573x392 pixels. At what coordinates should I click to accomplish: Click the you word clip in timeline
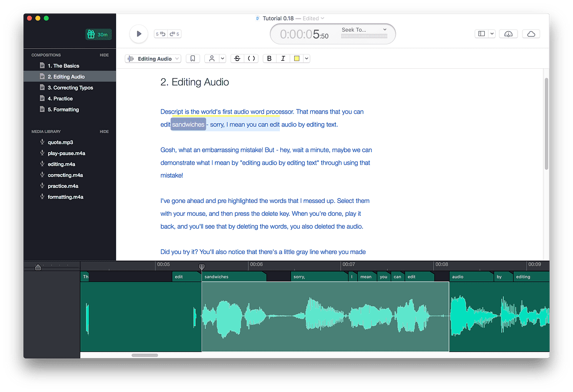[383, 276]
